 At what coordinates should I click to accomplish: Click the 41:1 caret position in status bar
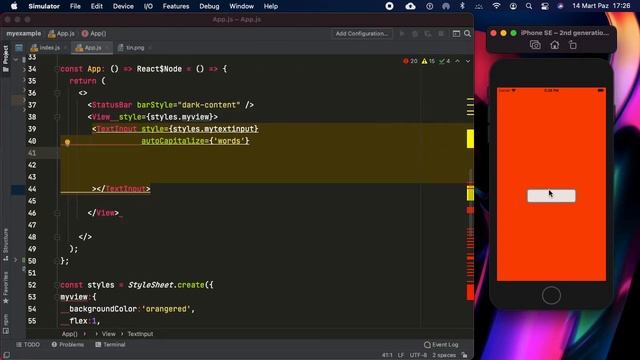click(387, 355)
